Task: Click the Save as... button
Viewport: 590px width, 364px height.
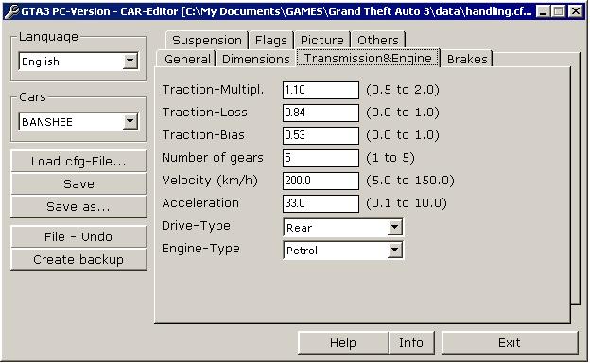Action: 78,206
